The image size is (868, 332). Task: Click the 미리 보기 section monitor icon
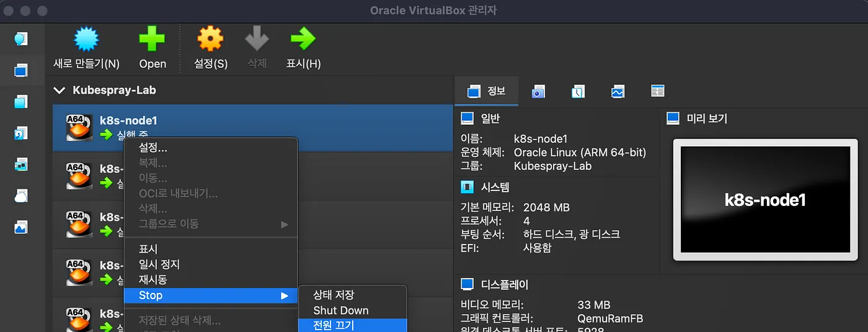673,119
